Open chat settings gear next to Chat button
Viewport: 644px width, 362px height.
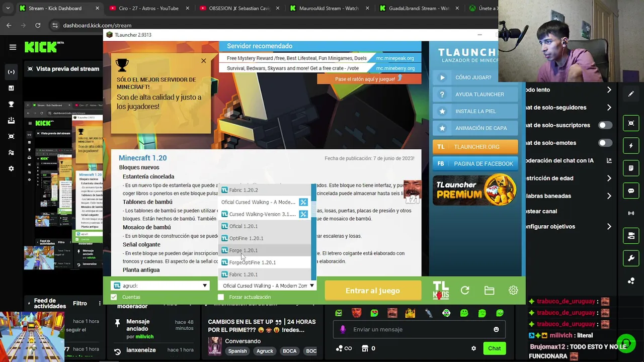click(473, 348)
